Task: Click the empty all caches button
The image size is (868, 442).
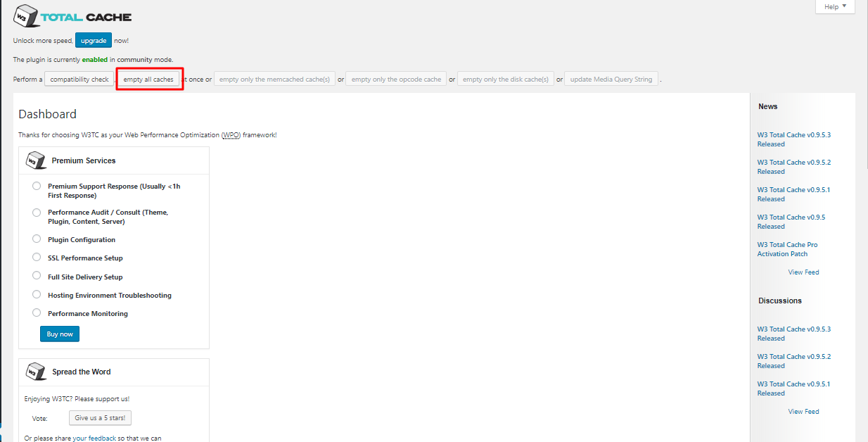Action: (x=148, y=80)
